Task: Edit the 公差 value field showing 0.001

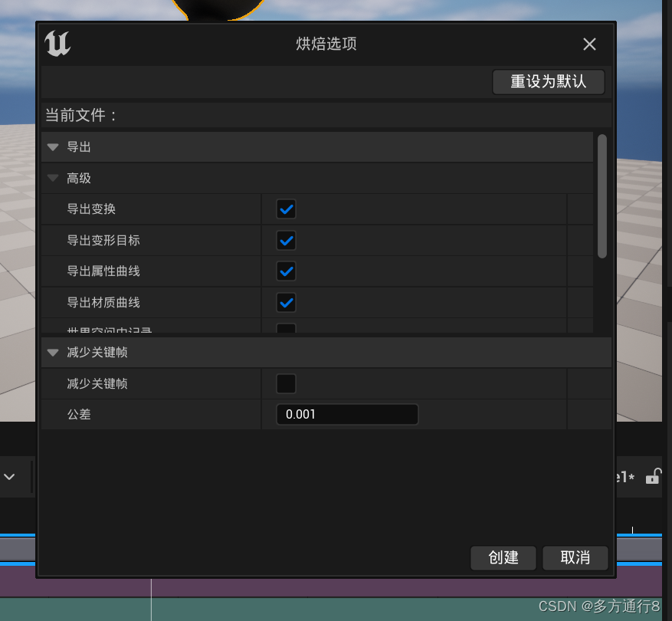Action: 347,414
